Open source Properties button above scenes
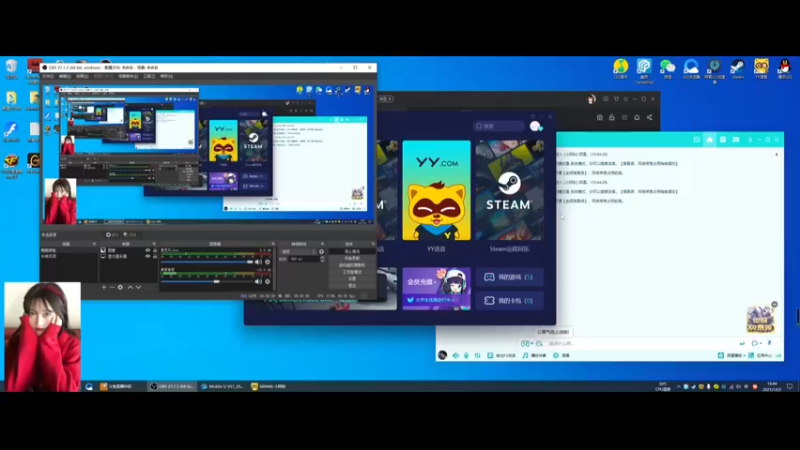 [112, 235]
